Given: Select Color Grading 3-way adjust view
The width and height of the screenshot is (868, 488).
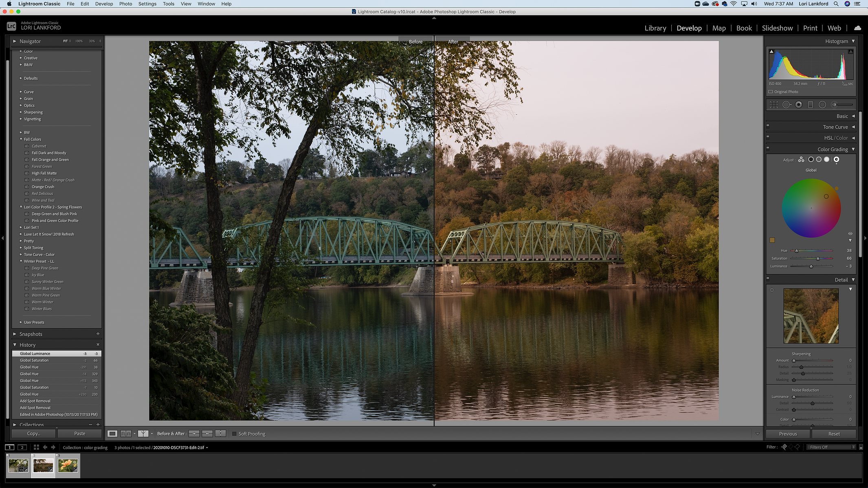Looking at the screenshot, I should point(801,160).
